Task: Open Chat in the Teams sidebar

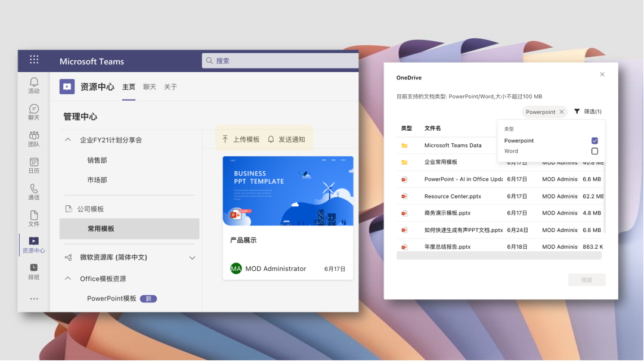Action: 33,112
